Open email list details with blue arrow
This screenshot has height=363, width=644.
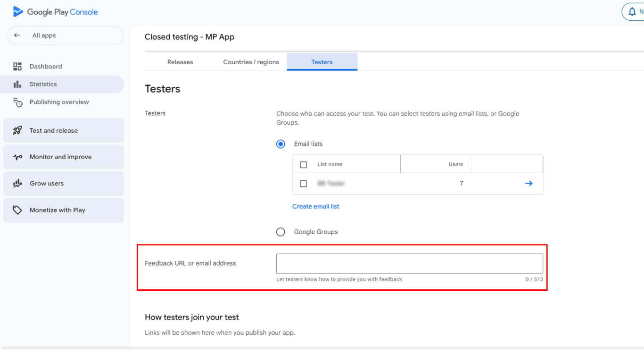[528, 184]
